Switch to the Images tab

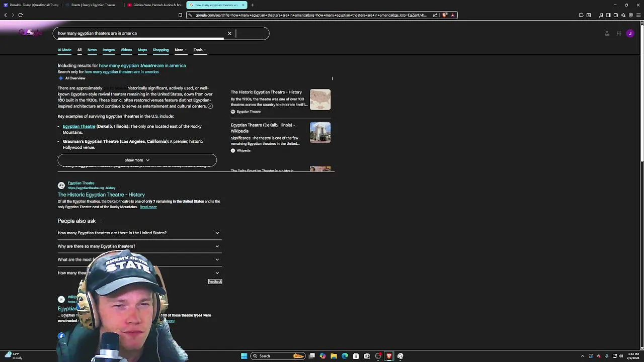[x=109, y=50]
